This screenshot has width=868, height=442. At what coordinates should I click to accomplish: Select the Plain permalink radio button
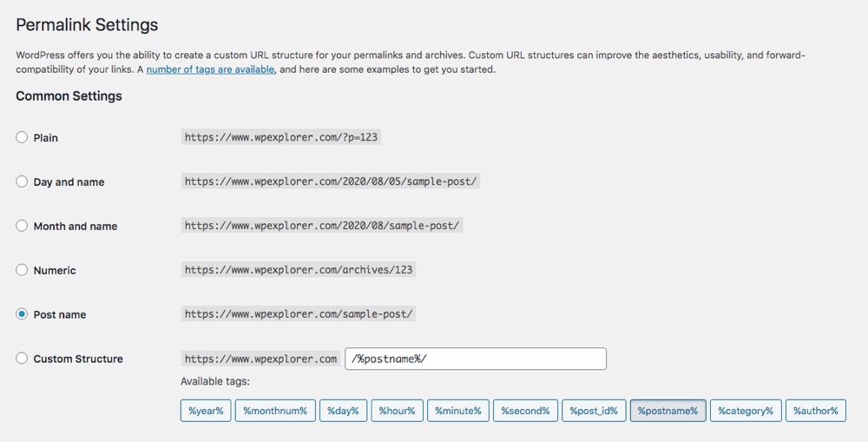point(23,138)
